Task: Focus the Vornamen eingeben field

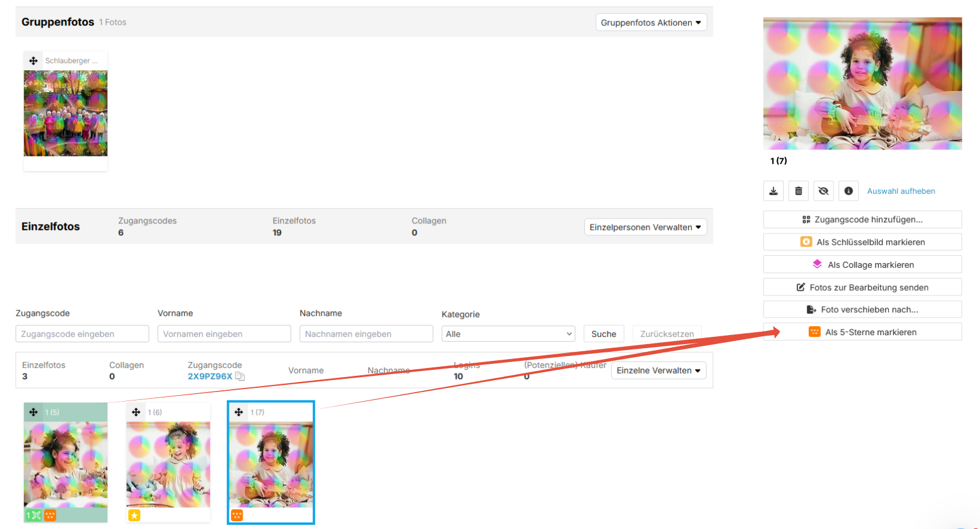Action: click(x=224, y=334)
